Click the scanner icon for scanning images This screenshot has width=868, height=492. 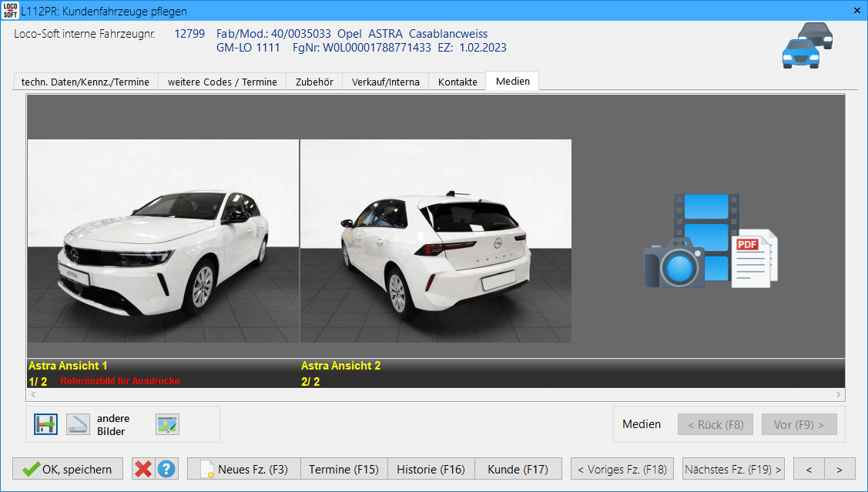[78, 424]
